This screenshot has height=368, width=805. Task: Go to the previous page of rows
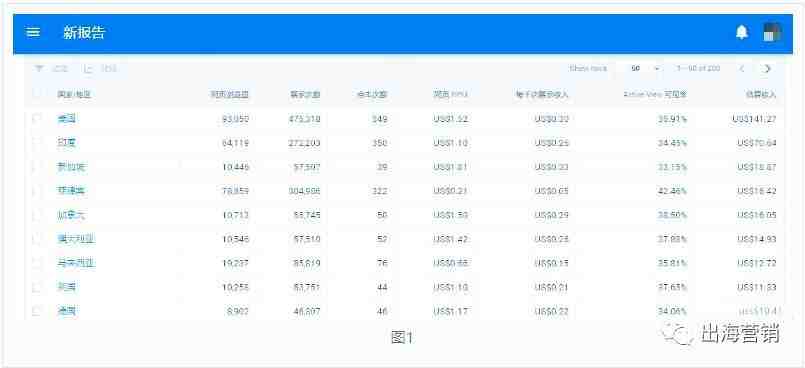click(742, 68)
